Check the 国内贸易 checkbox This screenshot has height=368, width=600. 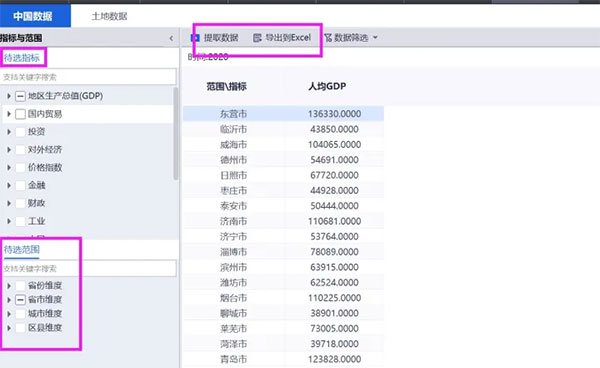(x=20, y=114)
